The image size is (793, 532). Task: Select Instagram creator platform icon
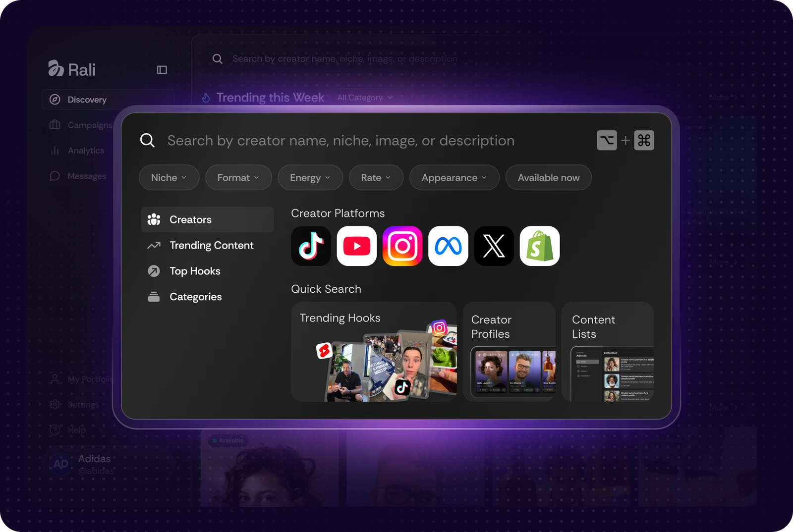coord(402,246)
